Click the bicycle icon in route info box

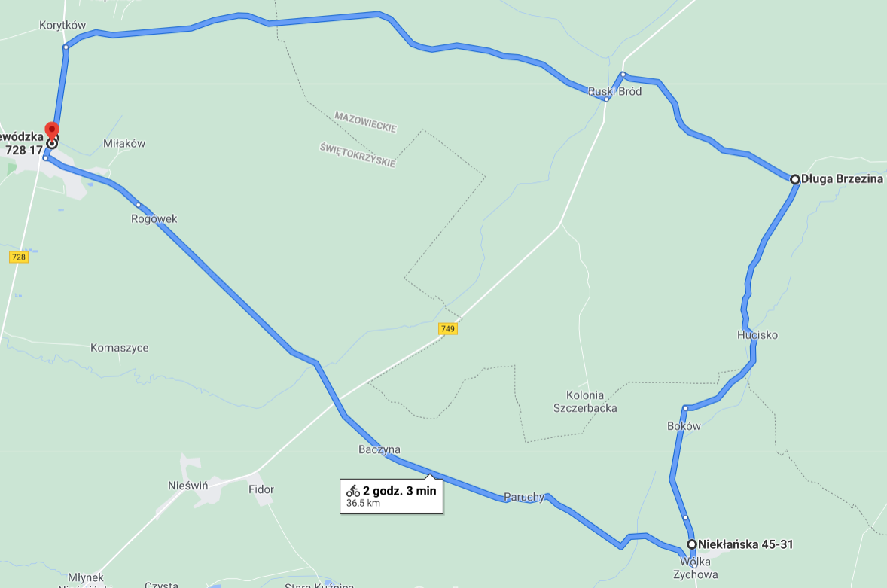tap(353, 490)
